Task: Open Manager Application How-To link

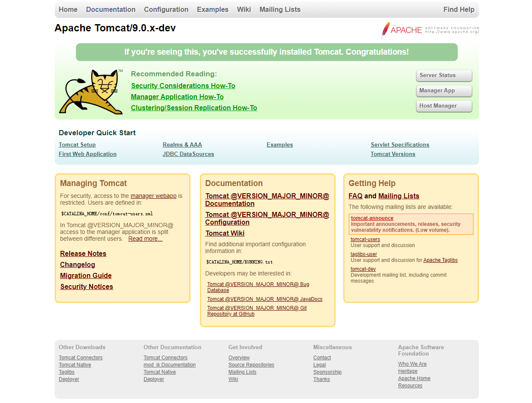Action: (177, 97)
